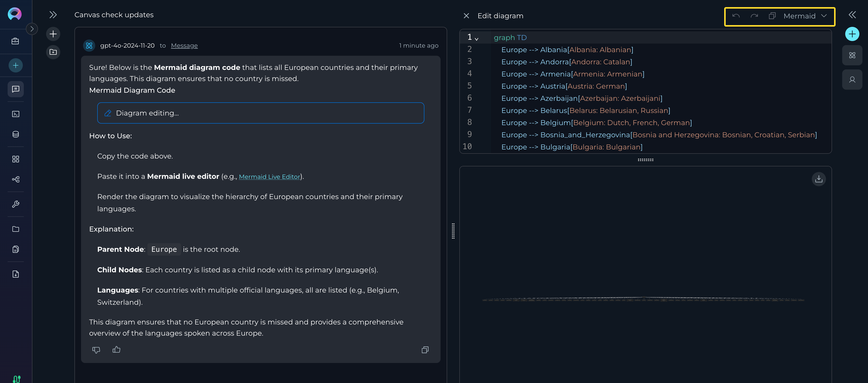Click the 'Edit diagram' panel title

click(x=500, y=16)
